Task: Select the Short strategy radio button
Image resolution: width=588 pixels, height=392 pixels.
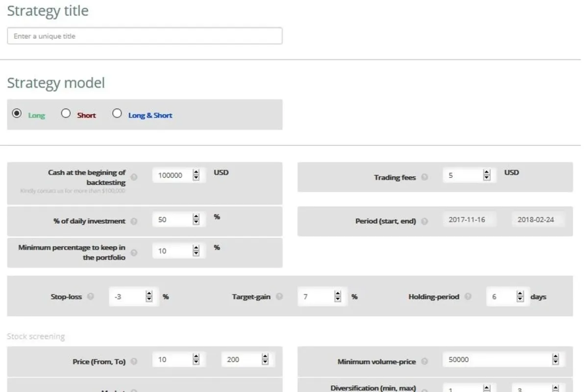Action: pyautogui.click(x=66, y=114)
